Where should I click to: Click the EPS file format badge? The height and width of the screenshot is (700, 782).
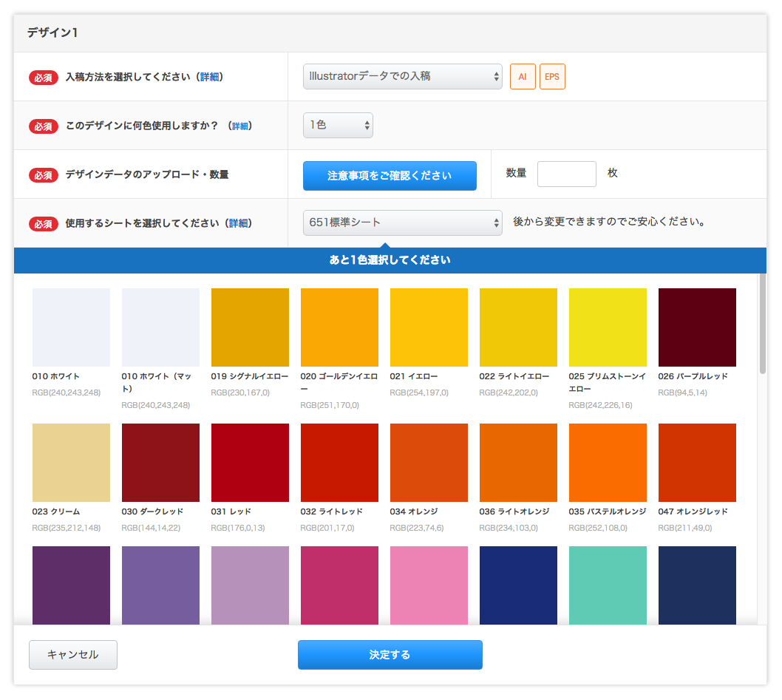pos(552,76)
